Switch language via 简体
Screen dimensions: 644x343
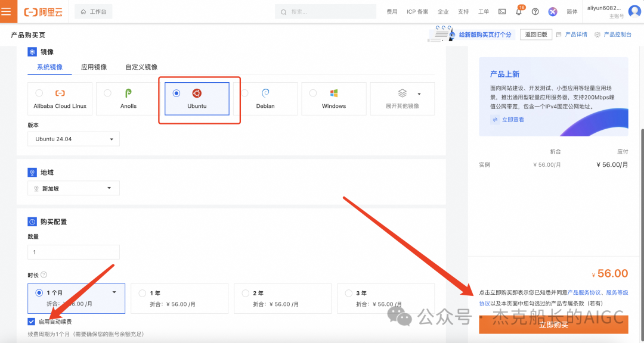[x=572, y=12]
